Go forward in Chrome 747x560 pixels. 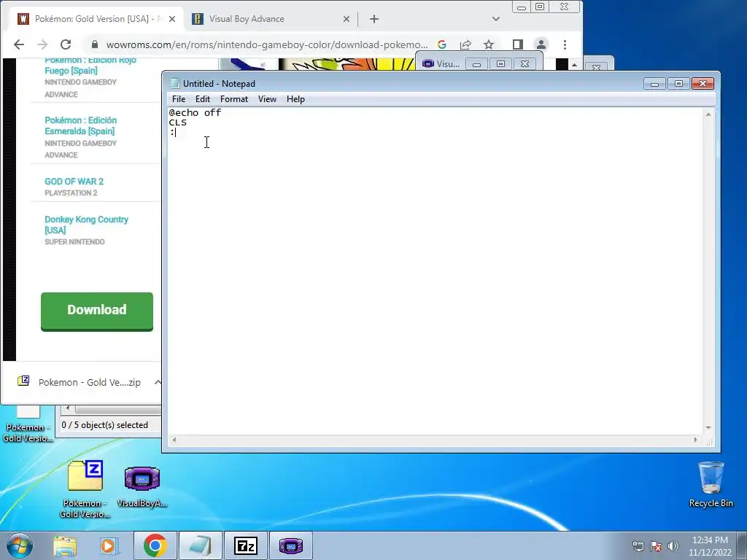click(42, 44)
